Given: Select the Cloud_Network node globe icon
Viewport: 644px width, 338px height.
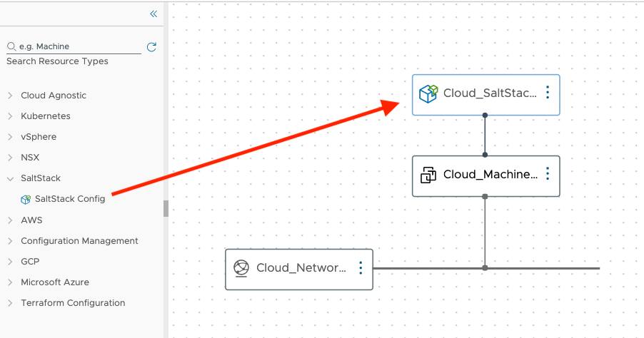Looking at the screenshot, I should pos(241,268).
